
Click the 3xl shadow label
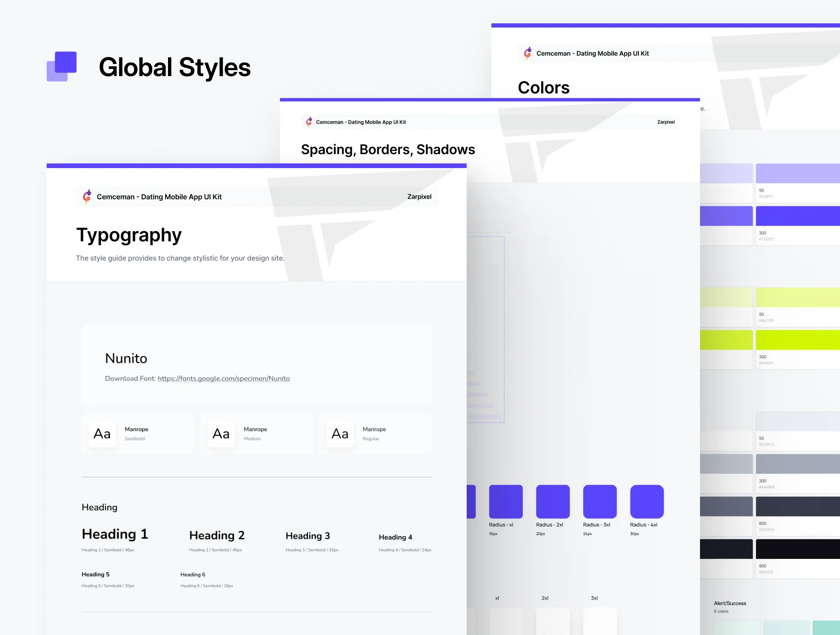click(x=594, y=598)
